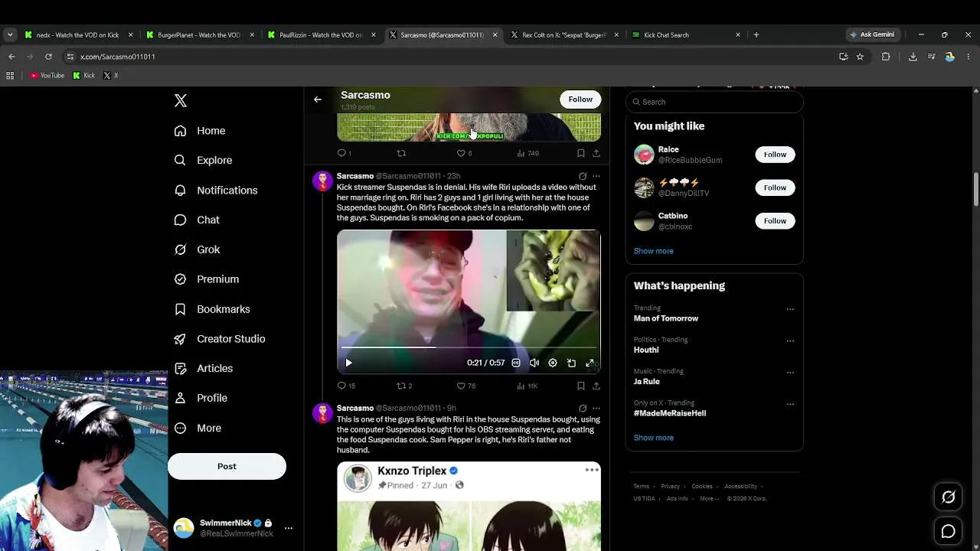Screen dimensions: 980x551
Task: Click the Post button in the sidebar
Action: [227, 466]
